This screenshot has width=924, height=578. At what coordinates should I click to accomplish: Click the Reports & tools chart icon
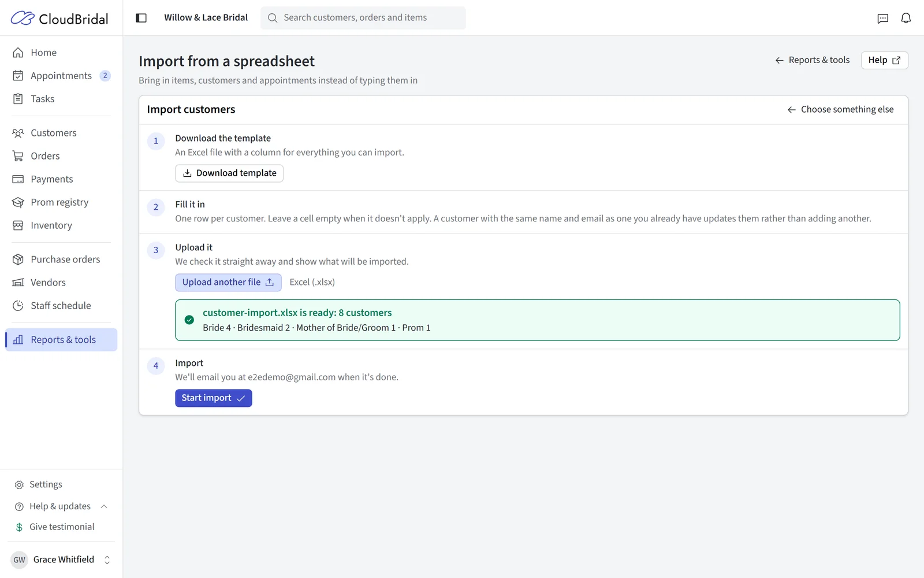click(x=18, y=340)
